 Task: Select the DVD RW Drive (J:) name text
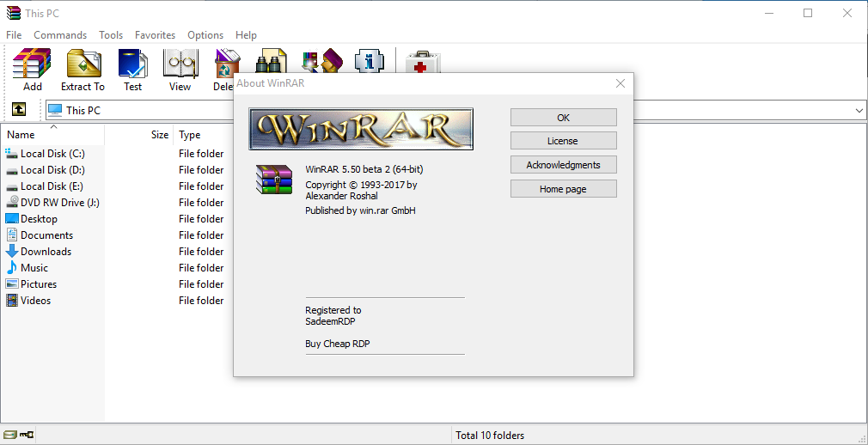click(60, 203)
